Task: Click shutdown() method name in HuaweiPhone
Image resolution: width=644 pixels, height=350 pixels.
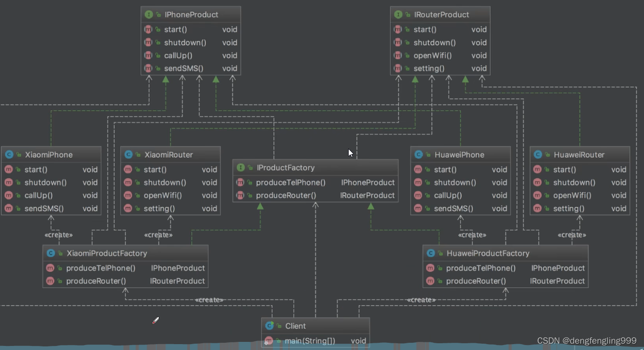Action: point(455,182)
